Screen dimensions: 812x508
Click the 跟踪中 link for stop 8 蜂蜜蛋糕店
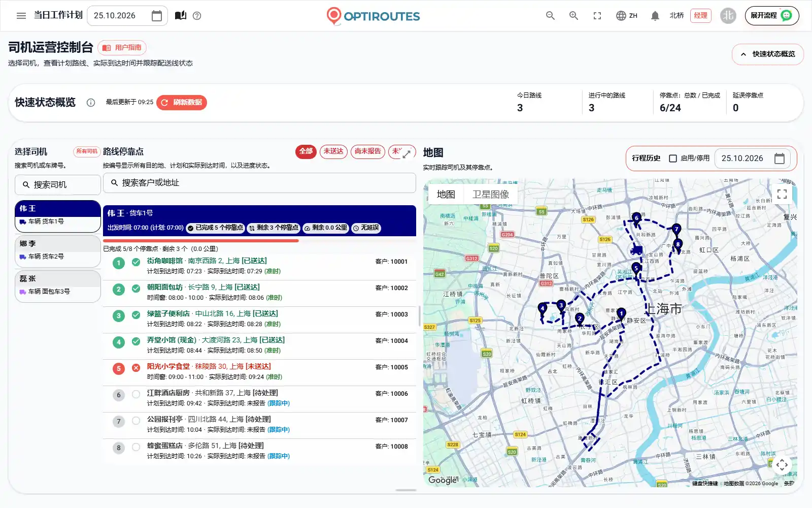(279, 456)
